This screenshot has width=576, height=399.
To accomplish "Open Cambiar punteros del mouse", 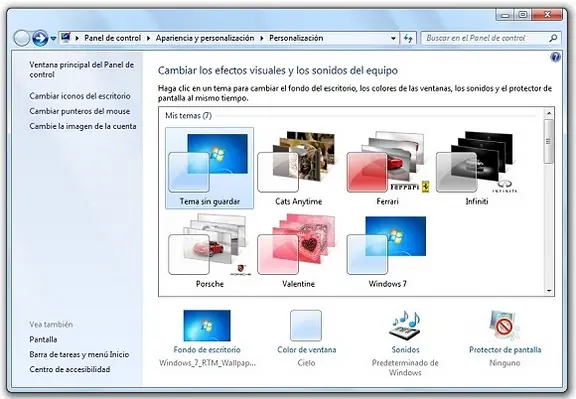I will (x=79, y=111).
